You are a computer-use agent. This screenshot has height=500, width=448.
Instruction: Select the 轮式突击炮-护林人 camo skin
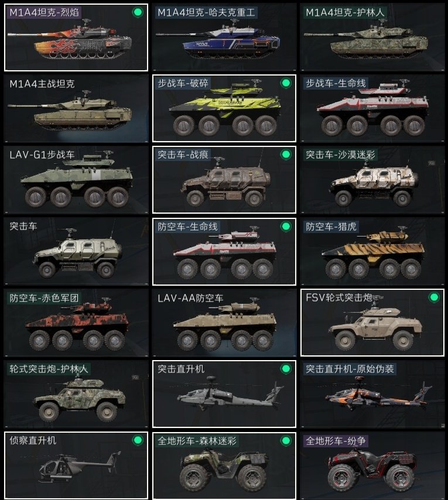(76, 394)
